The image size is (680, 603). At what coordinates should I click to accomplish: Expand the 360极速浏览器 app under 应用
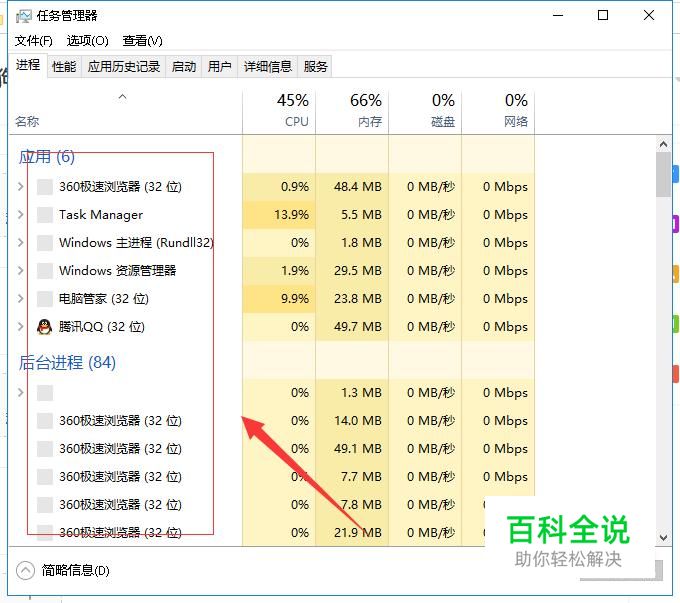(x=20, y=187)
